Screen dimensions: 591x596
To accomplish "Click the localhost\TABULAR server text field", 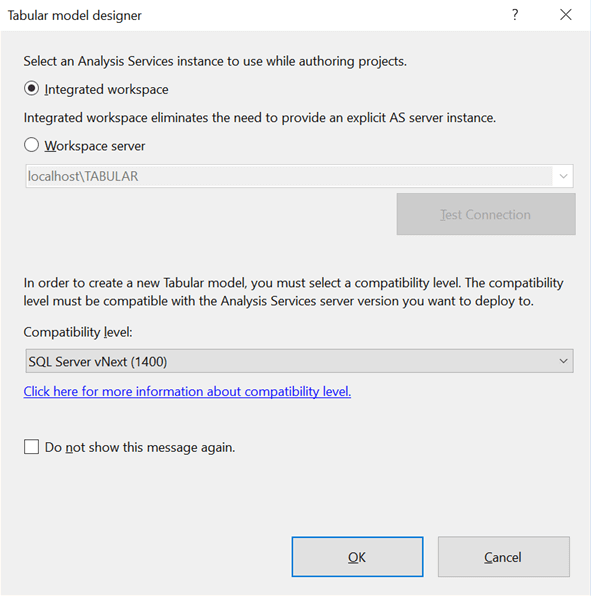I will pos(289,176).
